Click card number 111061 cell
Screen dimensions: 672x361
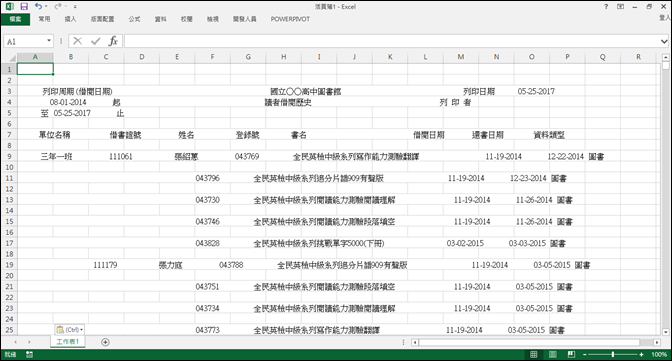120,156
